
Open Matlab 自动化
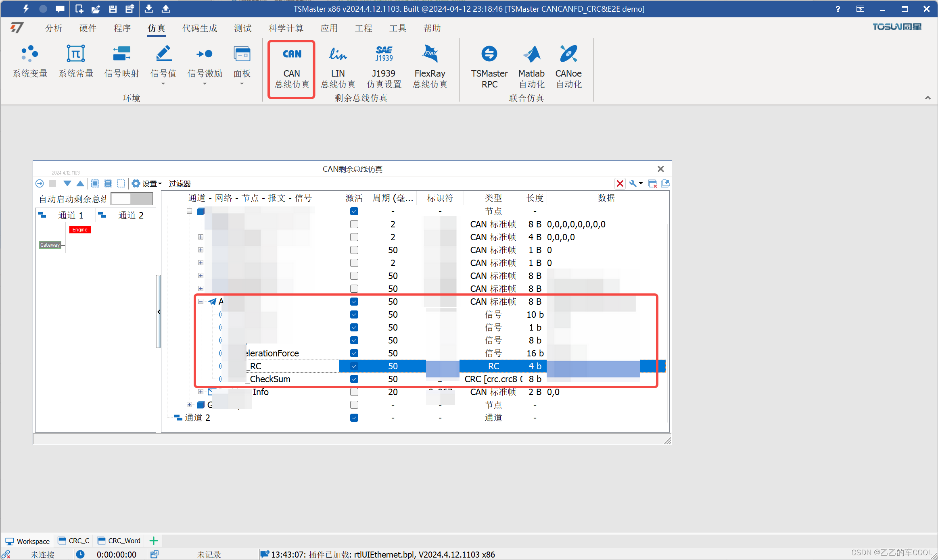[531, 67]
